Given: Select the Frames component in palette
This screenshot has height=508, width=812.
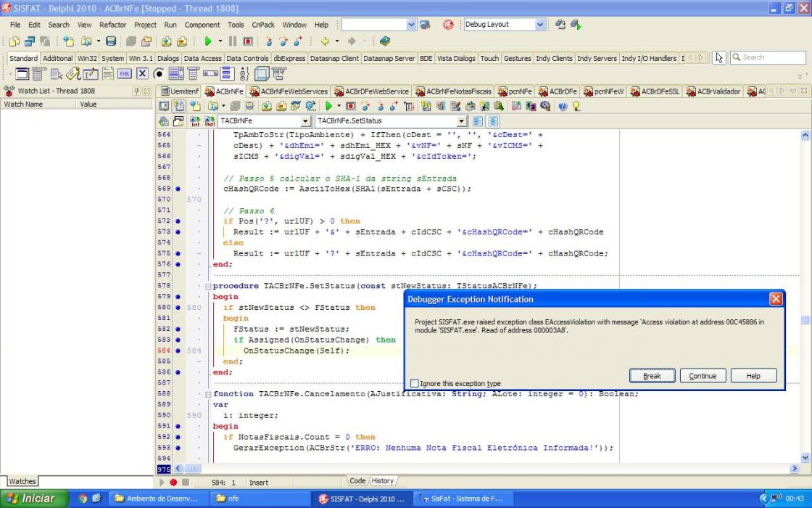Looking at the screenshot, I should [x=22, y=73].
